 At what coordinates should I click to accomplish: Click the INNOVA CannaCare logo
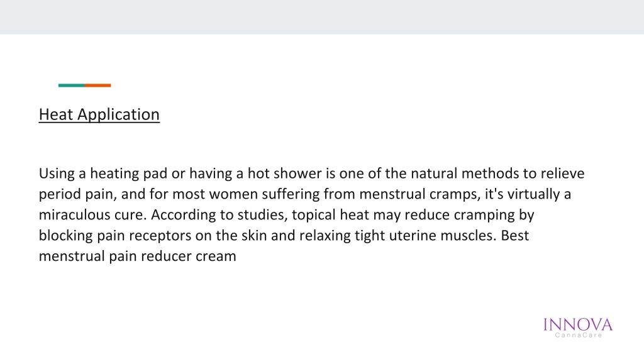click(x=578, y=327)
